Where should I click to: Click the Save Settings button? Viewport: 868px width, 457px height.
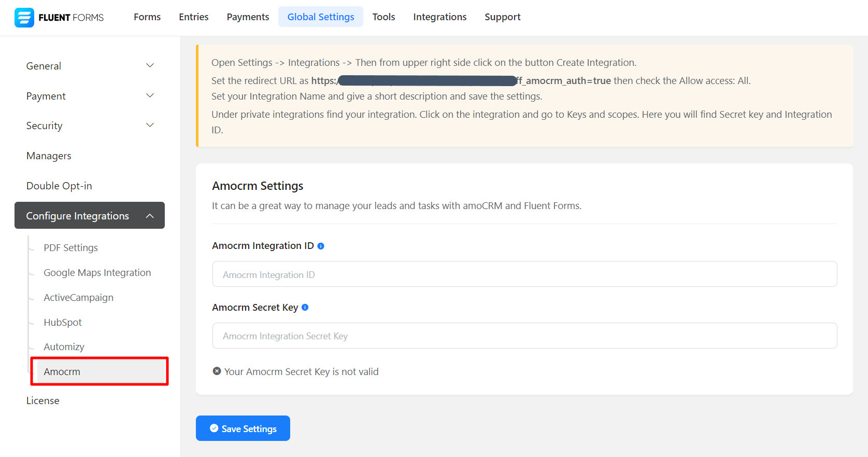pyautogui.click(x=243, y=428)
